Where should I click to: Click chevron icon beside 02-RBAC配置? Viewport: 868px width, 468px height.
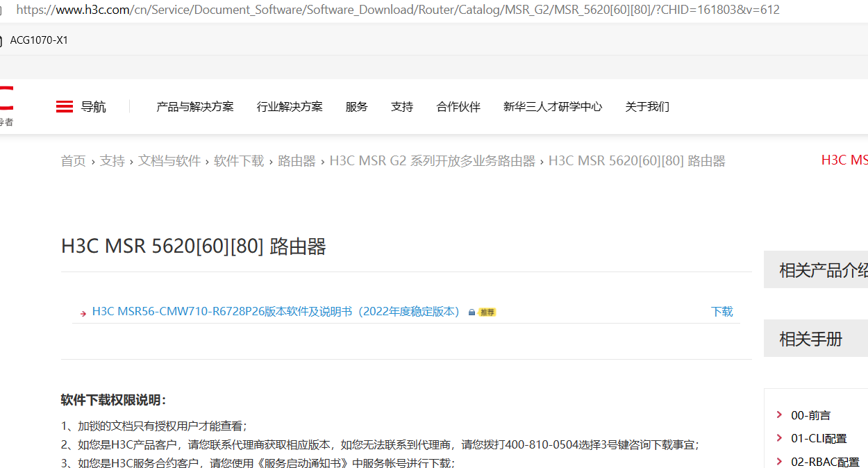pyautogui.click(x=779, y=462)
